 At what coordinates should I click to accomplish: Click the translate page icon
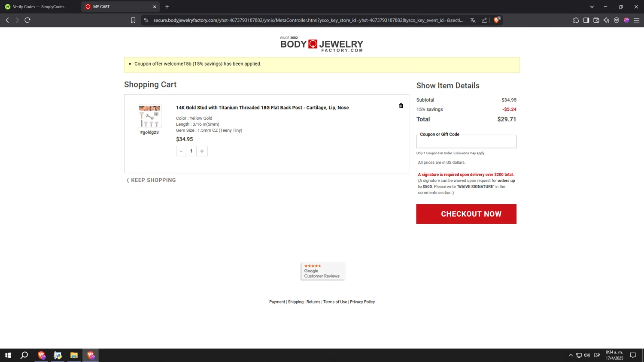[473, 20]
